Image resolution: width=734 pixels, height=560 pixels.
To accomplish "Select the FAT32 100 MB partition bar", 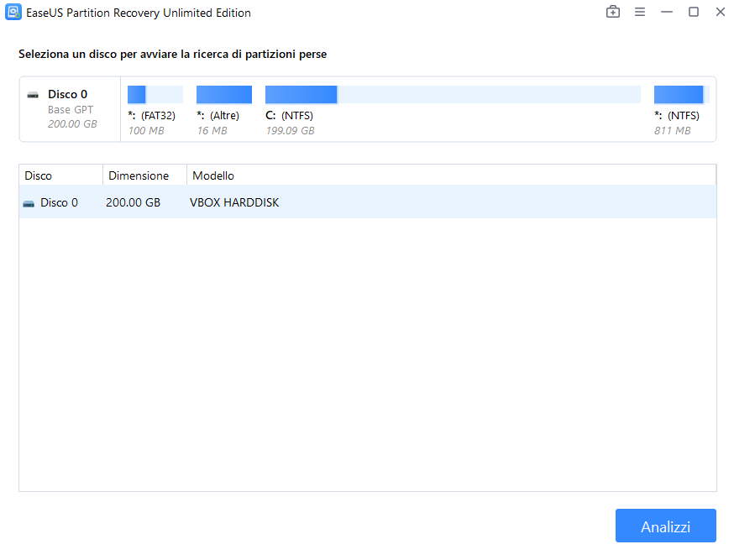I will tap(155, 95).
